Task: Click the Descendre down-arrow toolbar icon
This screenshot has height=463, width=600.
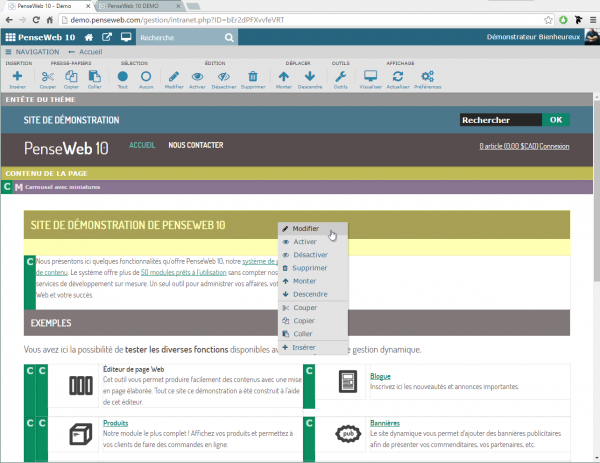Action: (x=310, y=76)
